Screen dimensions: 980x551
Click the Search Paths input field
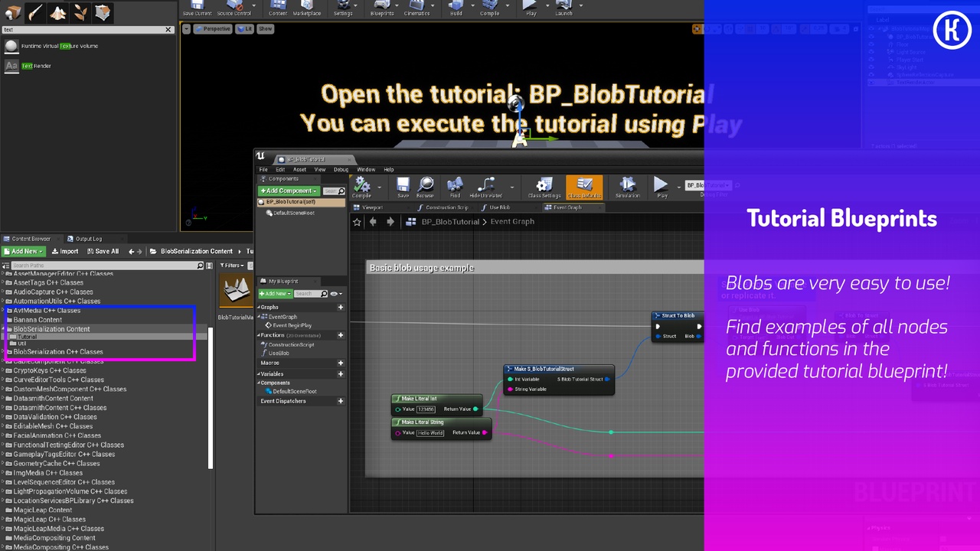click(103, 266)
